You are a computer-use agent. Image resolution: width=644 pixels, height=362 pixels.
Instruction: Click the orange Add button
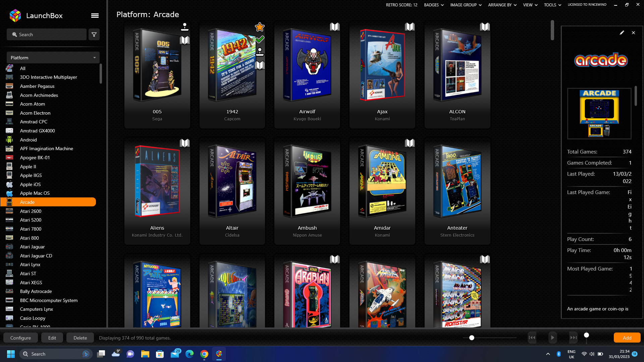pyautogui.click(x=627, y=338)
